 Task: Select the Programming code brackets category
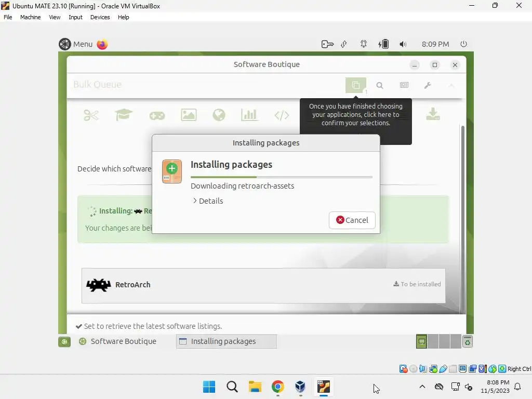pyautogui.click(x=282, y=115)
